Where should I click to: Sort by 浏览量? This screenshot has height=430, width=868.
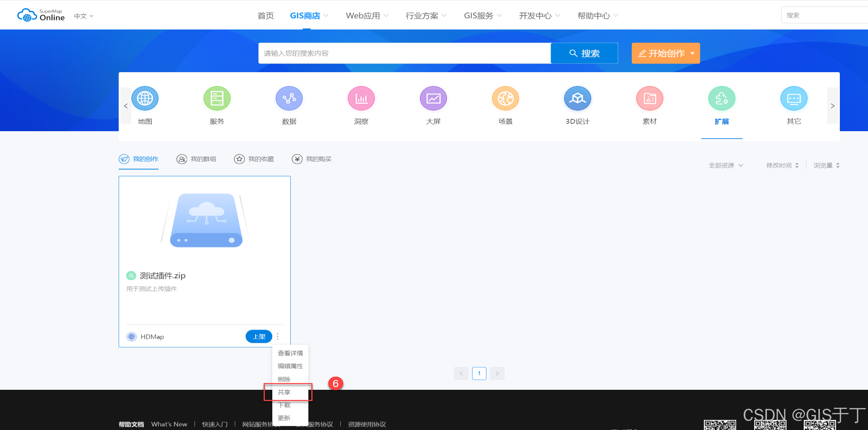coord(826,165)
